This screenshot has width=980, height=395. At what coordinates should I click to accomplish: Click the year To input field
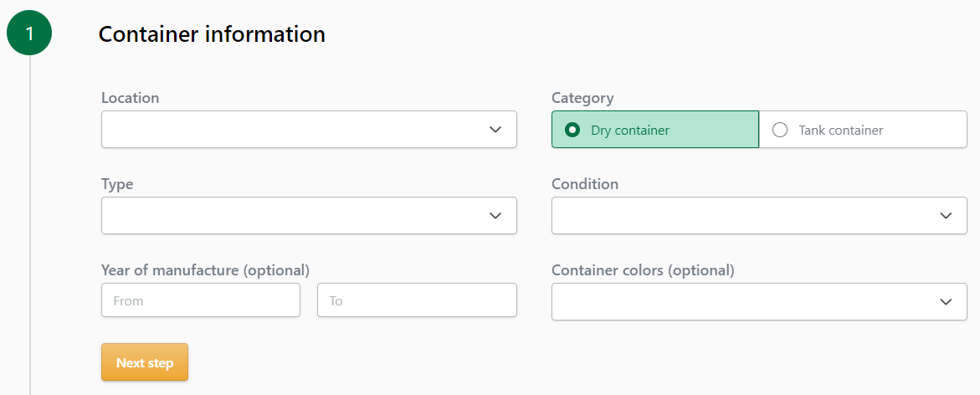pyautogui.click(x=416, y=300)
